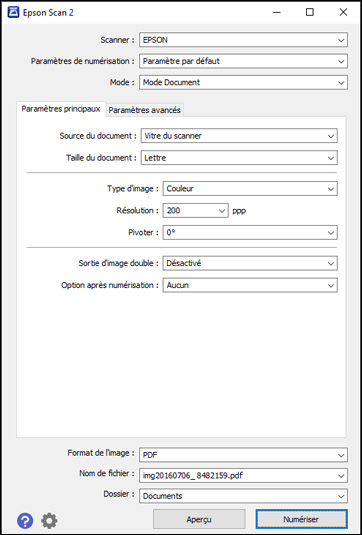
Task: Click the Epson Scan 2 title icon
Action: coord(13,13)
